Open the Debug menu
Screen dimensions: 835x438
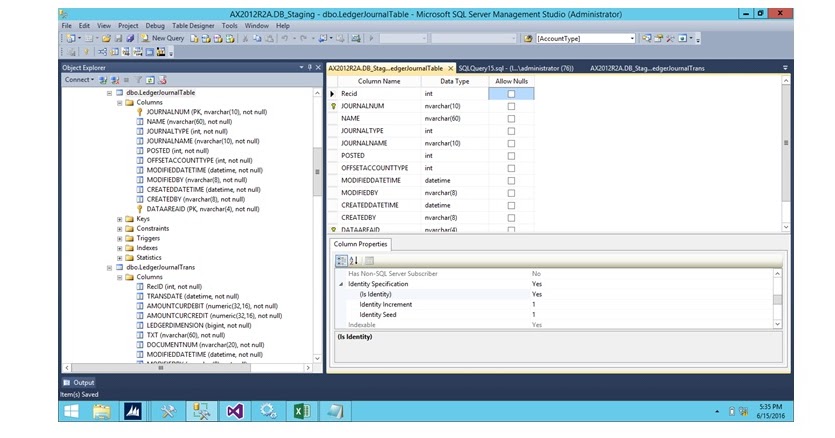155,26
